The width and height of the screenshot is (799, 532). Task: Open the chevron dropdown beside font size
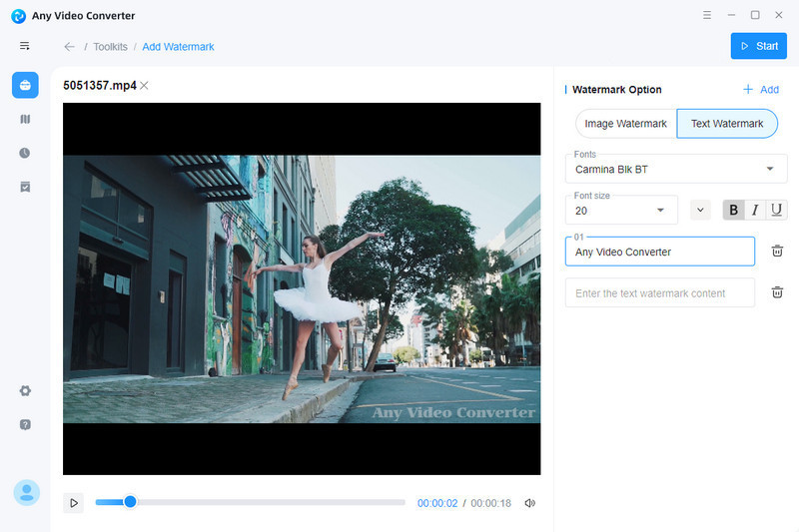tap(701, 210)
